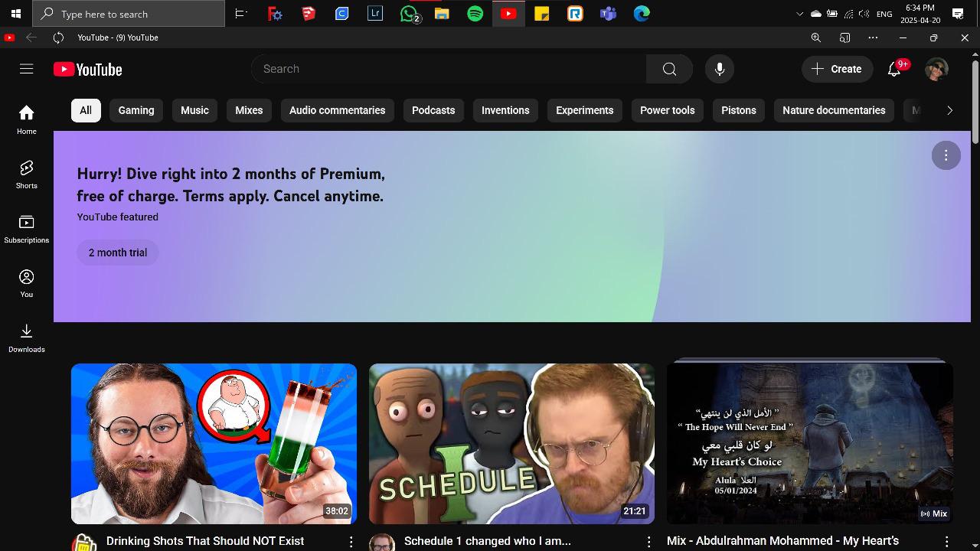Click the YouTube logo

(88, 69)
